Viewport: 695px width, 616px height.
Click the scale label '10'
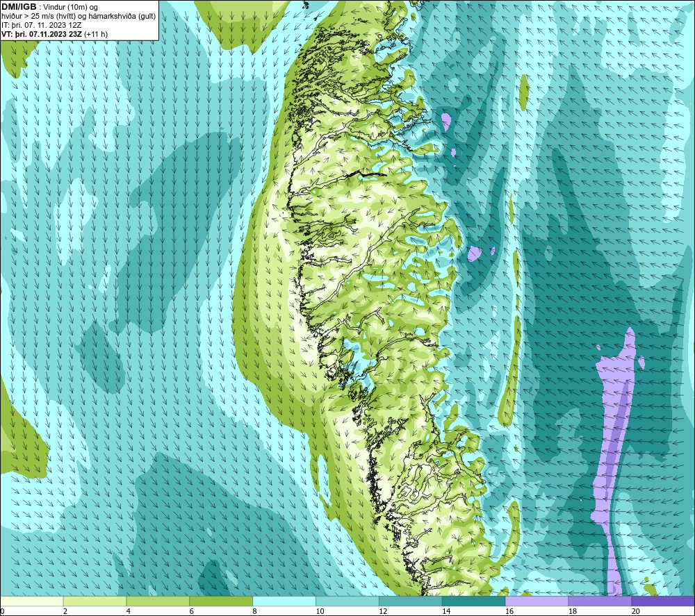tap(320, 612)
